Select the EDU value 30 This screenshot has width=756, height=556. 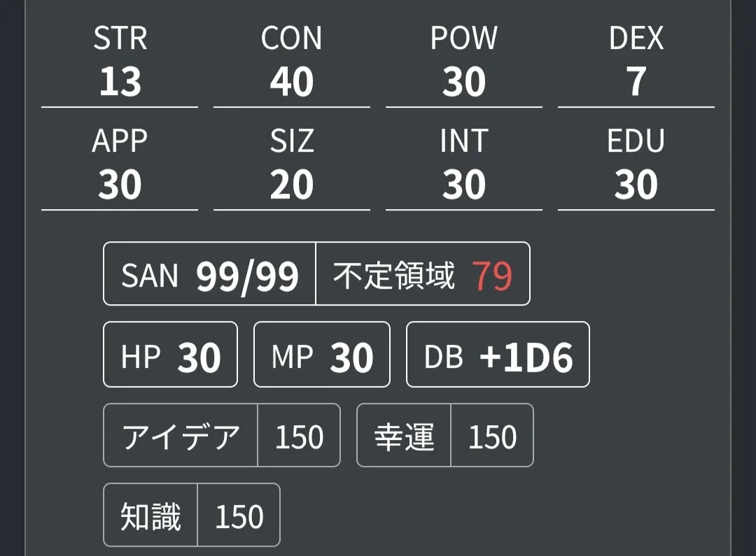(x=636, y=185)
